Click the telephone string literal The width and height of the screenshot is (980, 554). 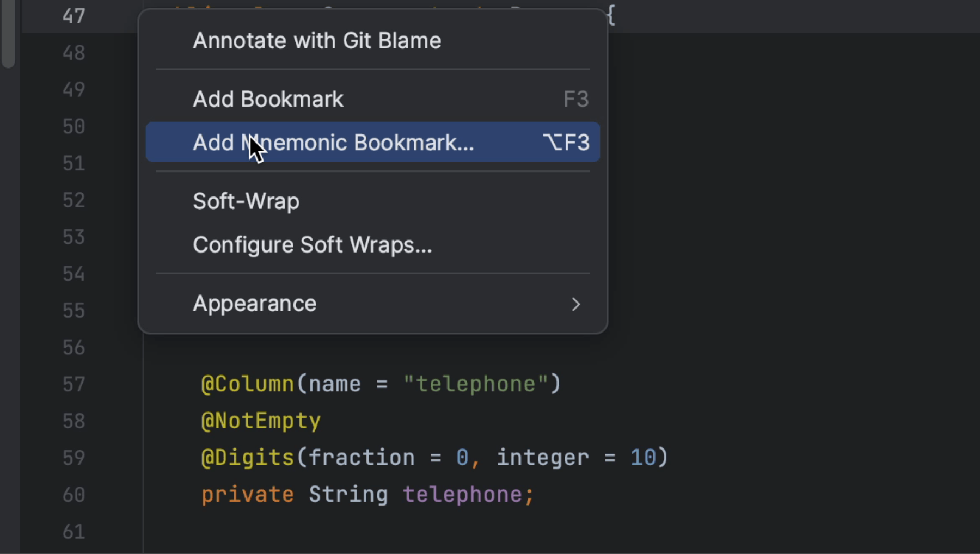(479, 384)
